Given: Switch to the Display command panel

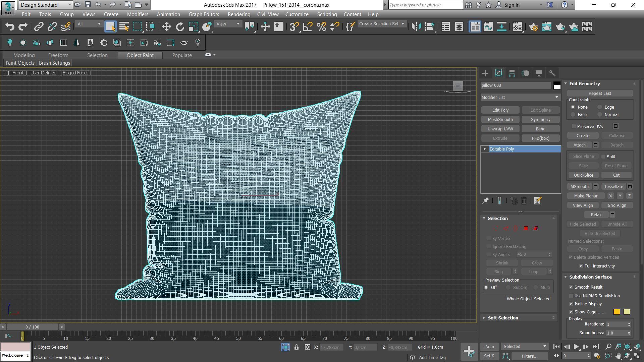Looking at the screenshot, I should point(539,73).
